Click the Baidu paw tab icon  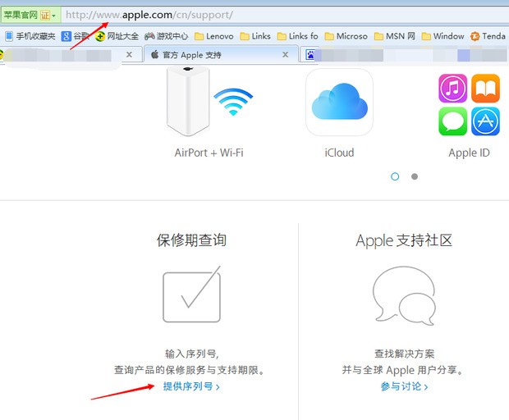click(x=310, y=55)
